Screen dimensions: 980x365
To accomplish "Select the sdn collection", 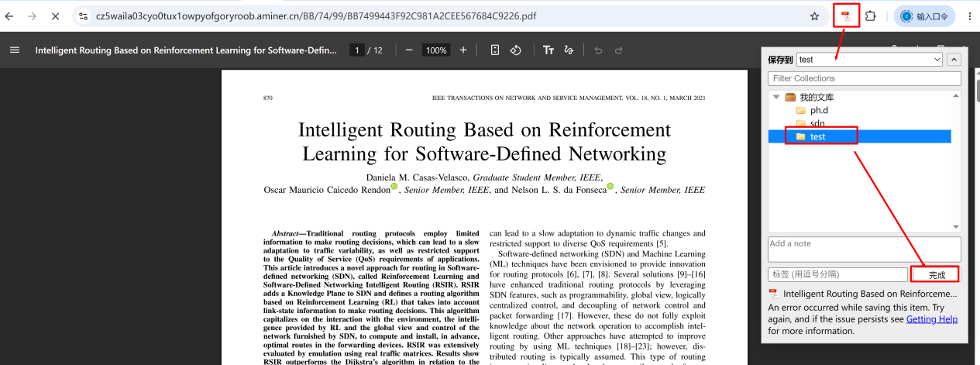I will tap(817, 123).
